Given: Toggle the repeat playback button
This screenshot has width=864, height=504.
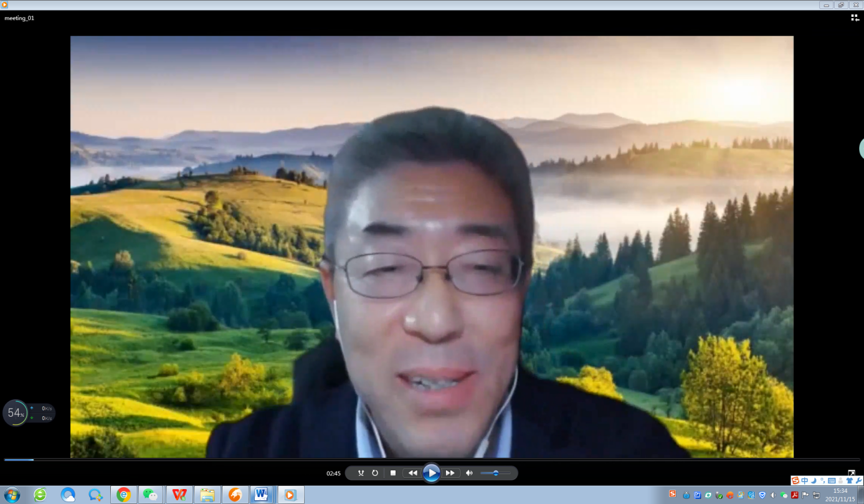Looking at the screenshot, I should pos(375,473).
